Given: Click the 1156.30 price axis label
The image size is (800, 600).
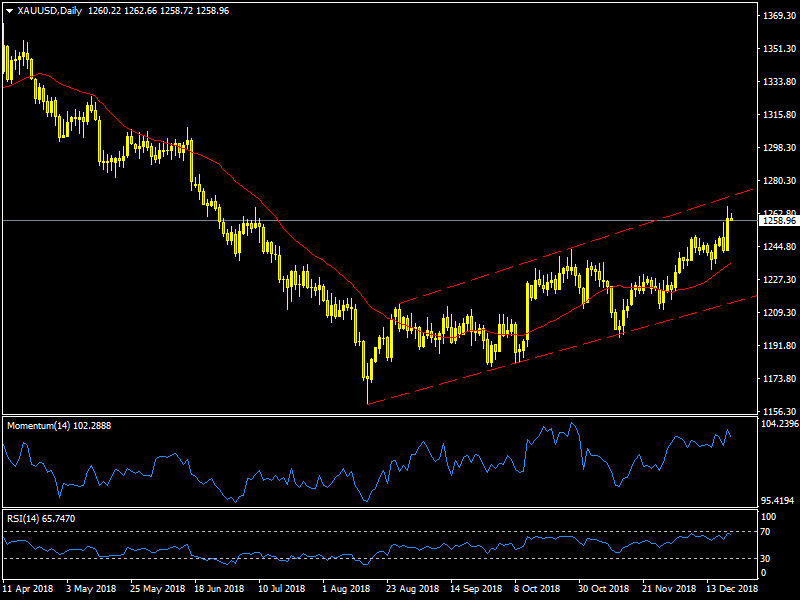Looking at the screenshot, I should pos(776,412).
